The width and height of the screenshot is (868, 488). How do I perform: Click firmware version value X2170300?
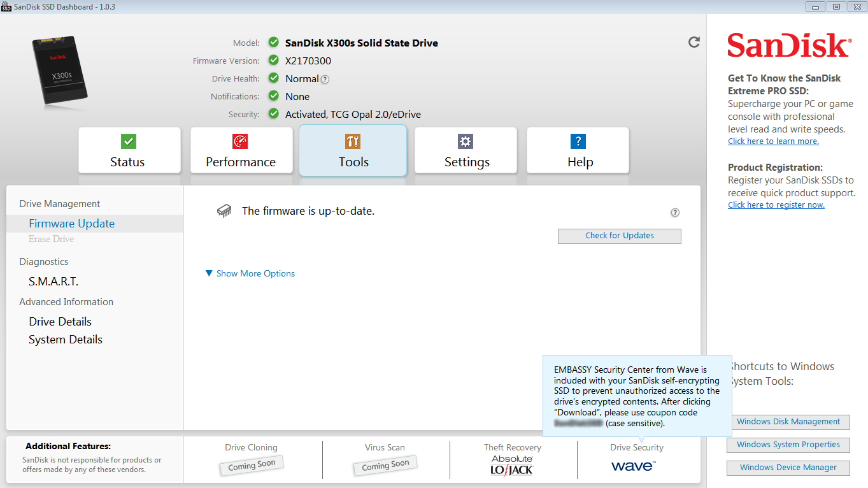[308, 61]
